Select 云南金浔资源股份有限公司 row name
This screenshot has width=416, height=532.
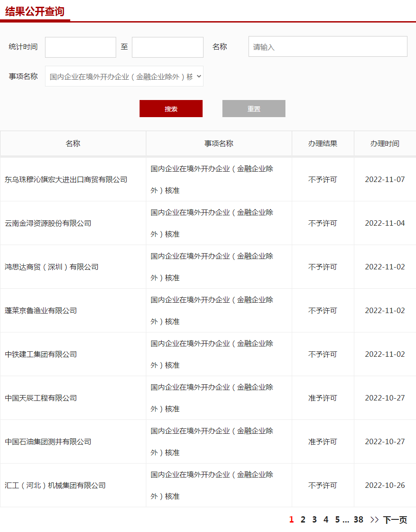[x=48, y=223]
